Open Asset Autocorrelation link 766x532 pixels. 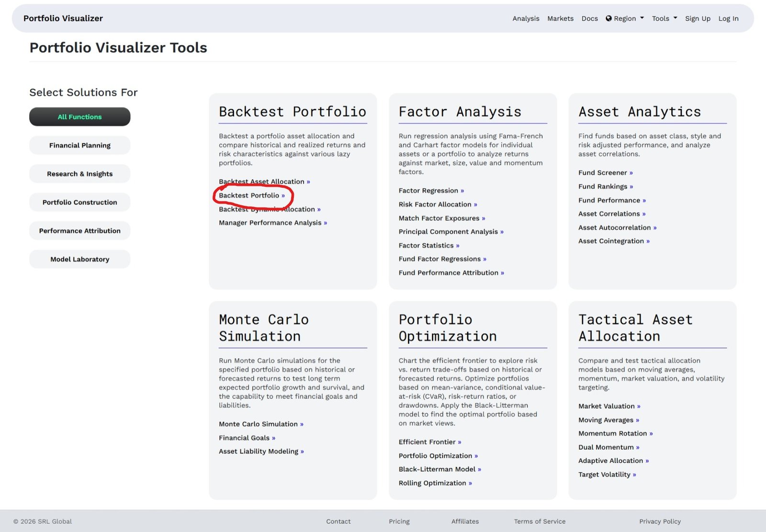click(618, 228)
